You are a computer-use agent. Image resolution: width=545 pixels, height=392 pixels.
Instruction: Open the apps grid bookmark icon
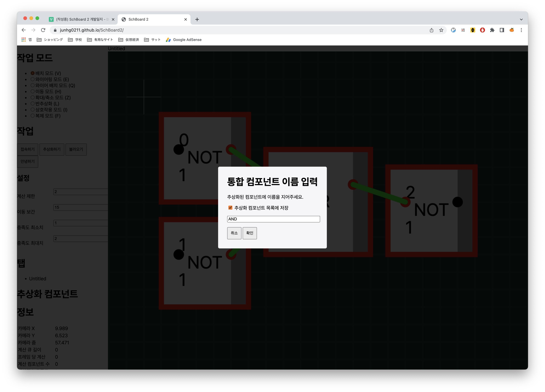24,40
